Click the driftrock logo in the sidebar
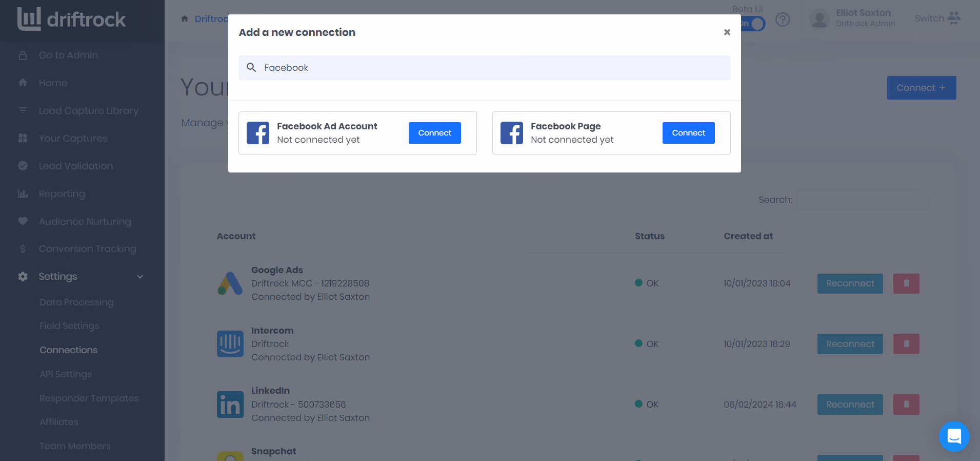The height and width of the screenshot is (461, 980). point(71,20)
